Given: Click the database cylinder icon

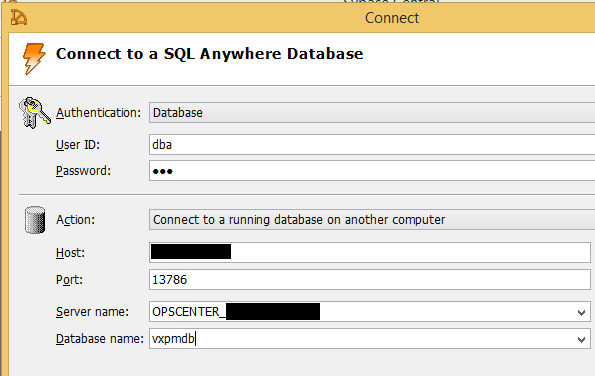Looking at the screenshot, I should (35, 220).
